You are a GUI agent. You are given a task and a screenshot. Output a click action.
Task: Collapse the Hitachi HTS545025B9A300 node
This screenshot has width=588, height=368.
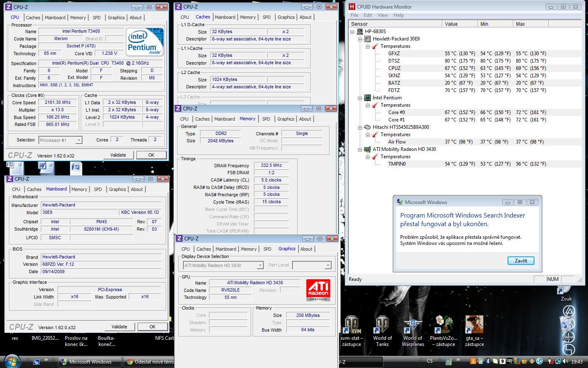pyautogui.click(x=360, y=127)
